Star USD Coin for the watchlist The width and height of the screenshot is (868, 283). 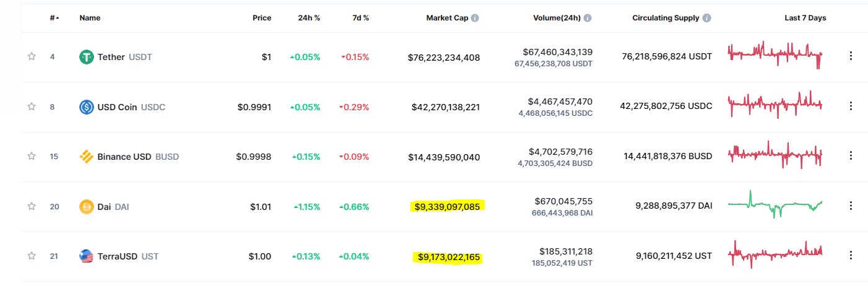tap(32, 107)
